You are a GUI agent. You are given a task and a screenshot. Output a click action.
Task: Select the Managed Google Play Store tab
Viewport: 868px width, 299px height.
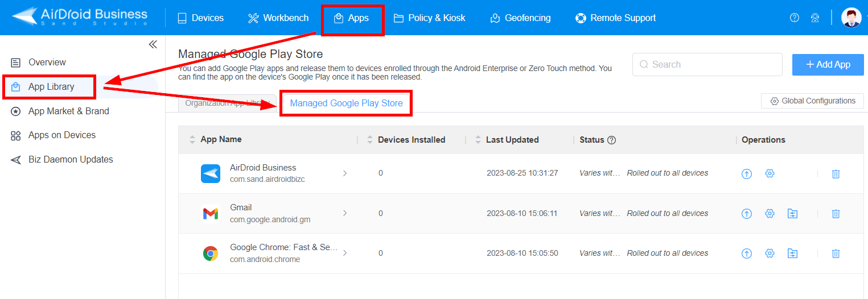(346, 103)
